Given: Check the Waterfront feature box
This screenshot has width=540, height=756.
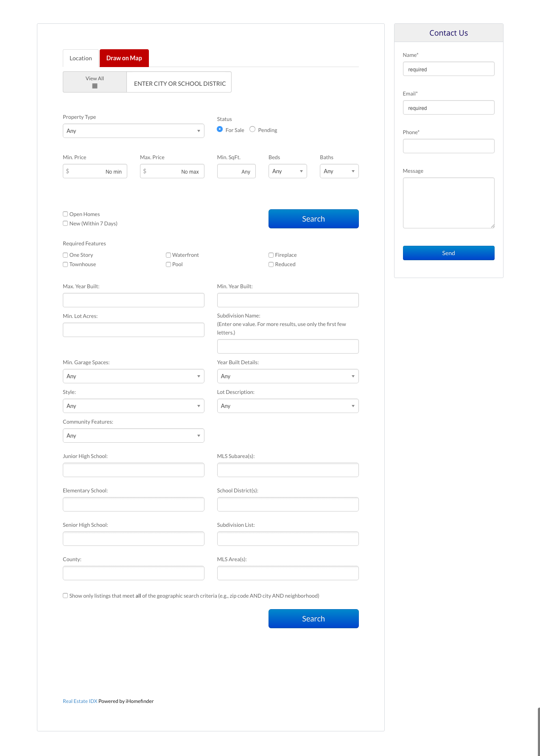Looking at the screenshot, I should click(x=168, y=255).
